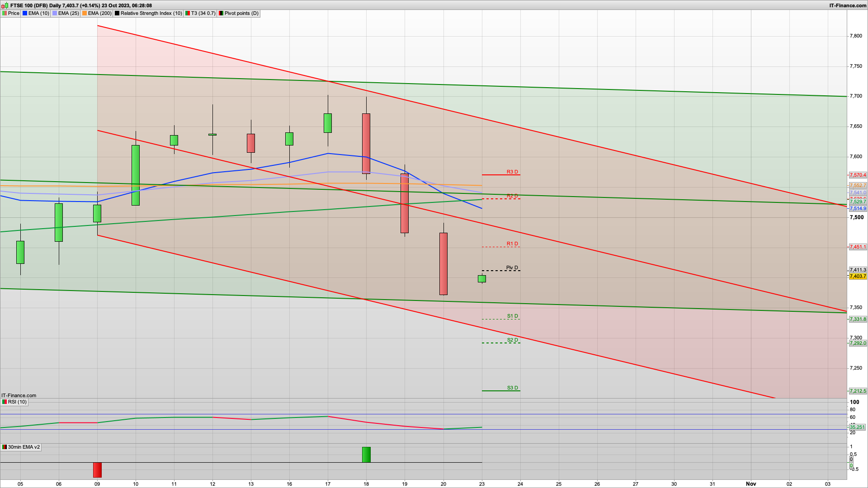Screen dimensions: 868x488
Task: Click the 7,411.3 pivot price tag
Action: [x=858, y=270]
